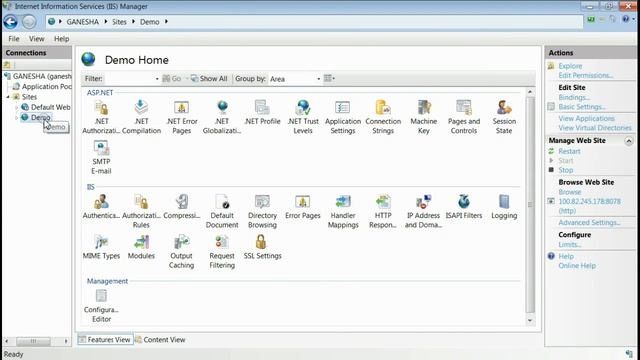Viewport: 640px width, 360px height.
Task: Open breadcrumb arrow after Demo
Action: 166,22
